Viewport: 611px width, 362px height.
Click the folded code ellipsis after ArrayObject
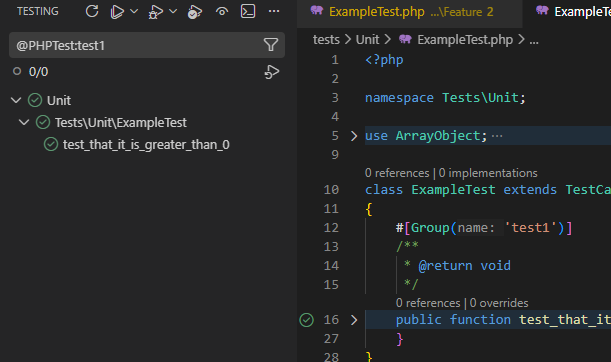[x=497, y=136]
